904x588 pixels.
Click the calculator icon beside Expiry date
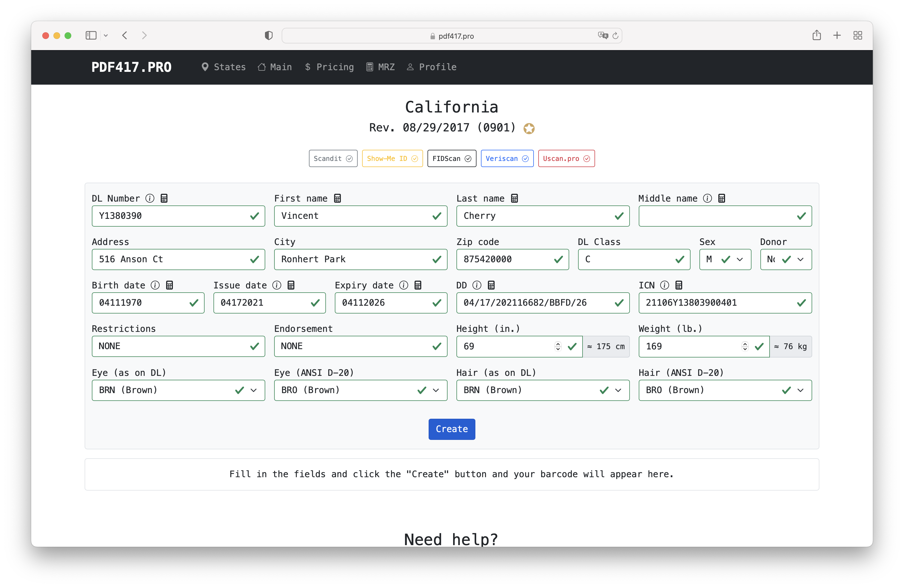[x=418, y=285]
